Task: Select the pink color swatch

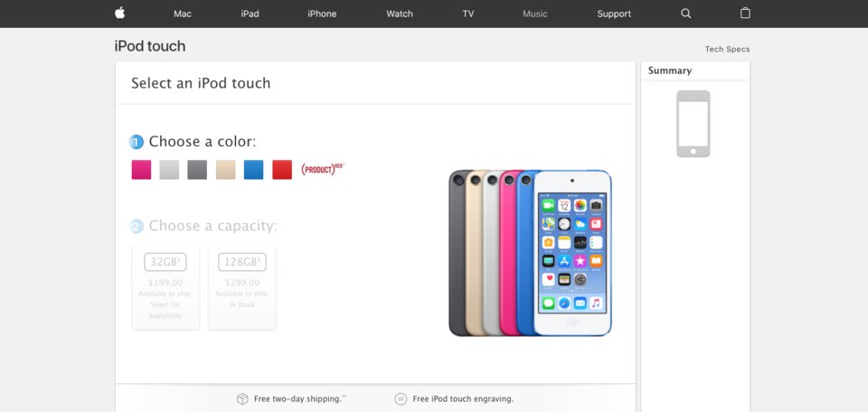Action: click(141, 170)
